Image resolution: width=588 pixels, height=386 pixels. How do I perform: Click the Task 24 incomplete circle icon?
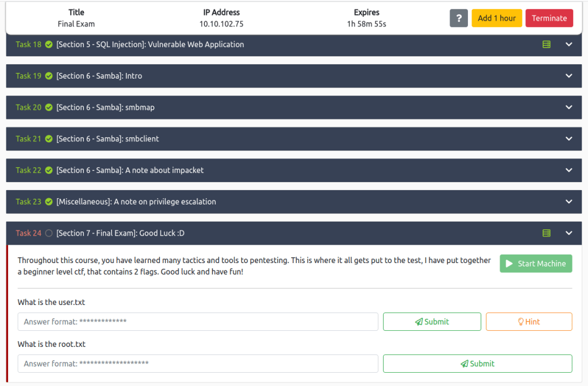tap(49, 233)
